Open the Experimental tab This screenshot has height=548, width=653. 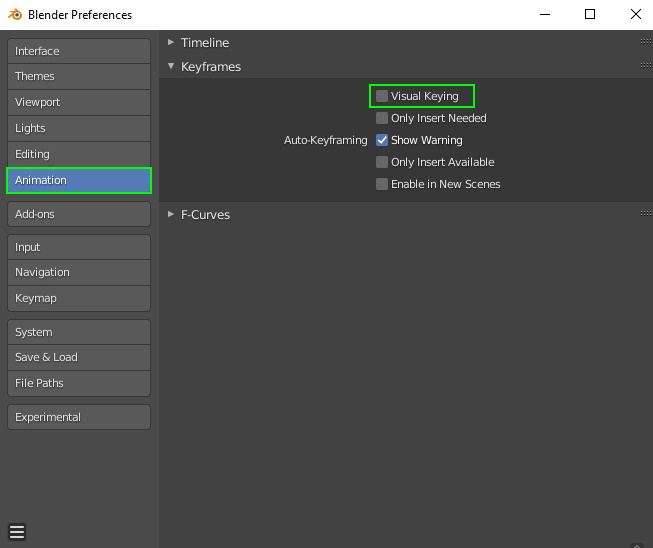(79, 417)
